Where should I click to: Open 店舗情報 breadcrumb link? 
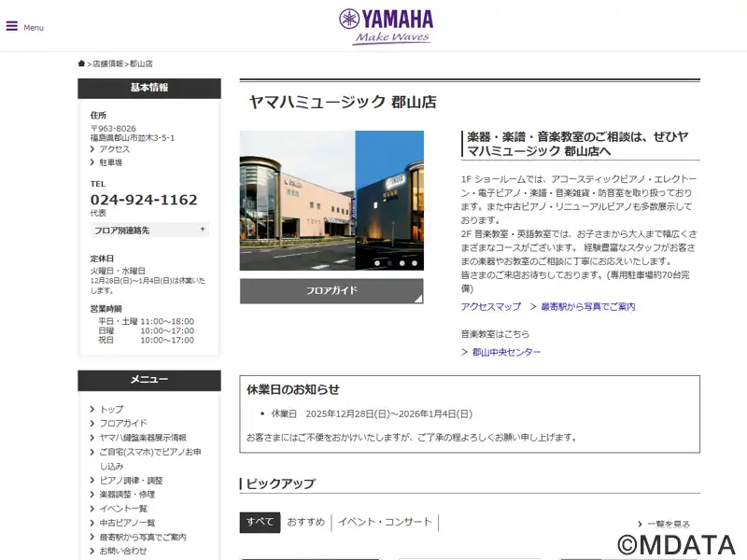107,63
